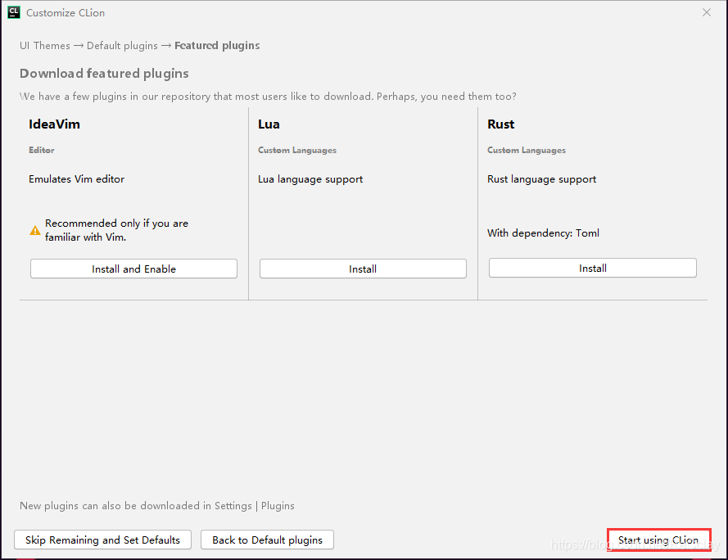The height and width of the screenshot is (560, 728).
Task: Install and Enable the IdeaVim plugin
Action: click(133, 269)
